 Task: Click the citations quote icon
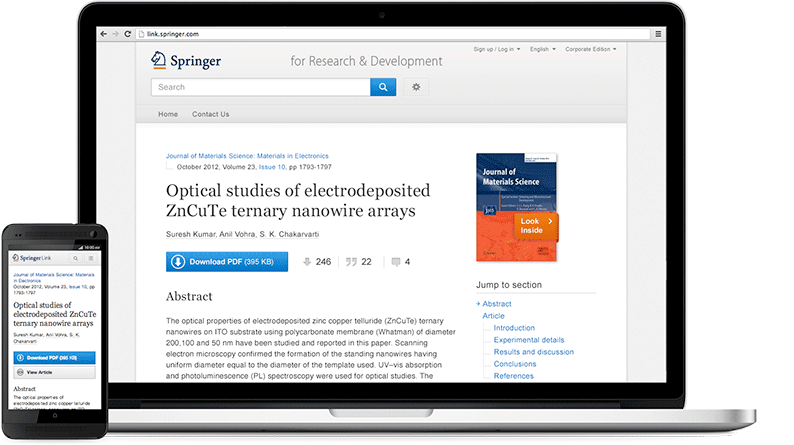(x=351, y=262)
